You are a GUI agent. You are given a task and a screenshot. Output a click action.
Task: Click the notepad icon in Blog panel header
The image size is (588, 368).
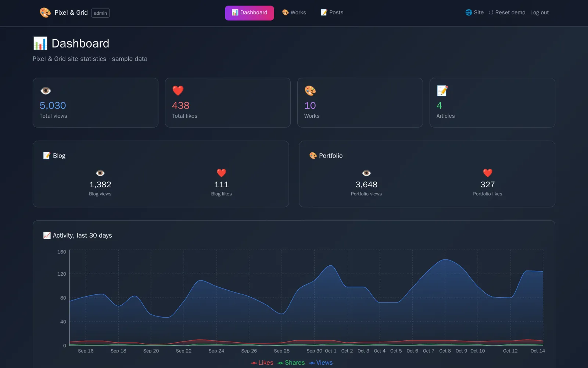47,156
